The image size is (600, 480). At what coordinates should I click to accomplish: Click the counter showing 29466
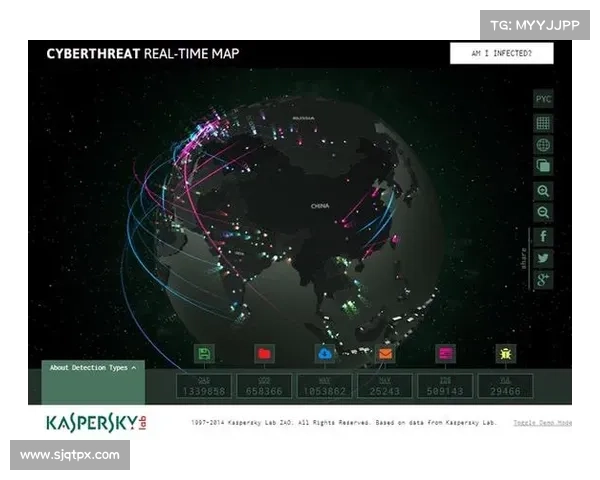pyautogui.click(x=505, y=386)
